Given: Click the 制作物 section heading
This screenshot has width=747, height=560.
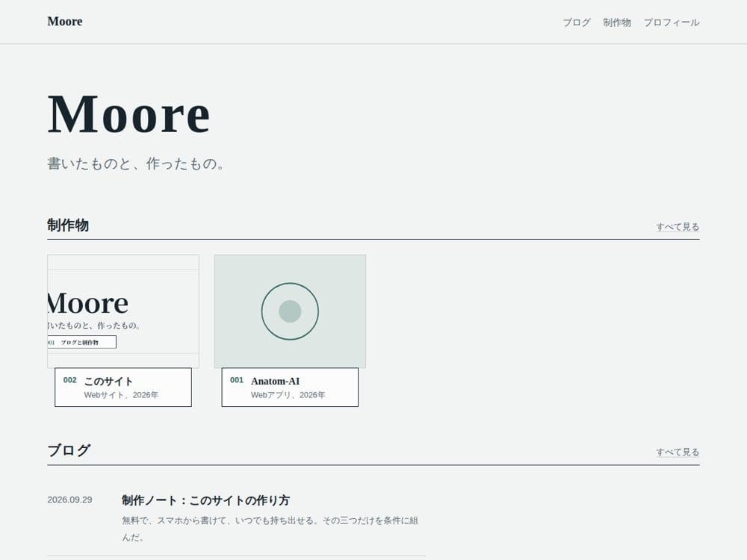Looking at the screenshot, I should click(68, 225).
